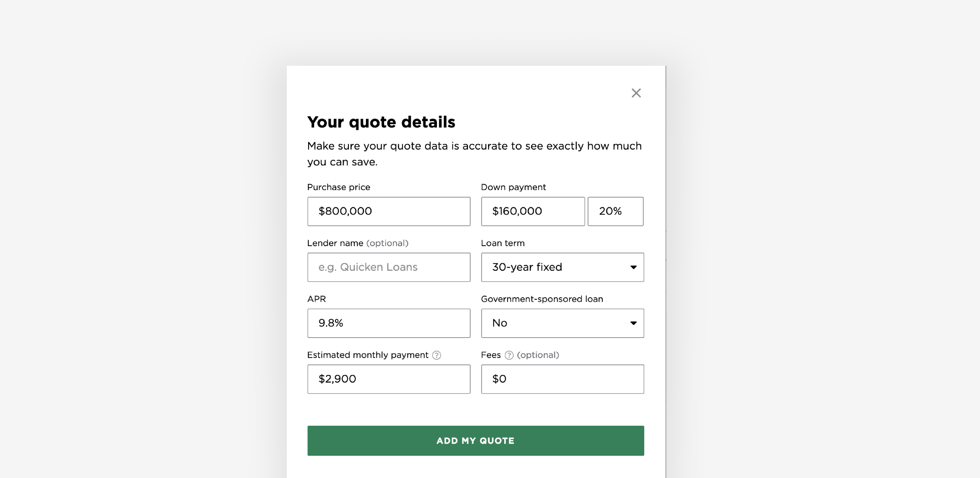Expand the Government-sponsored loan dropdown arrow
The width and height of the screenshot is (980, 478).
click(633, 323)
